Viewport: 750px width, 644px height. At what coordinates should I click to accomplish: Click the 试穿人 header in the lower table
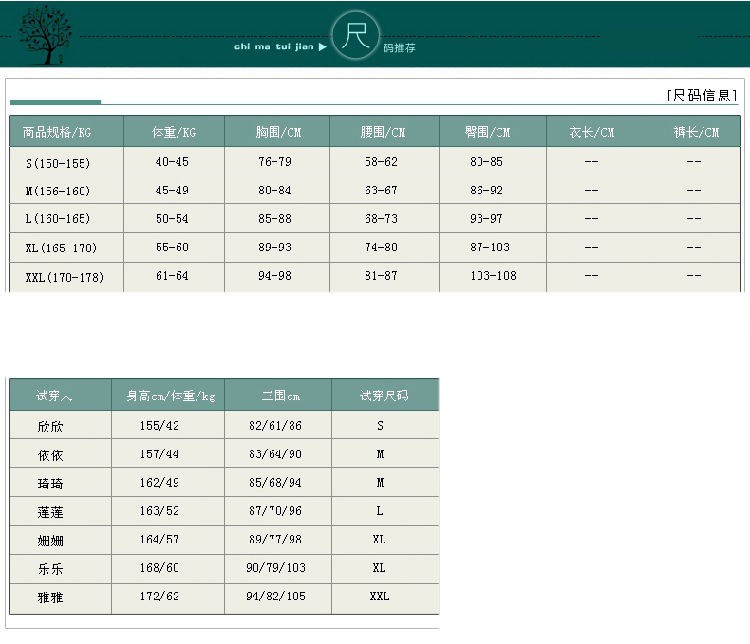click(55, 396)
